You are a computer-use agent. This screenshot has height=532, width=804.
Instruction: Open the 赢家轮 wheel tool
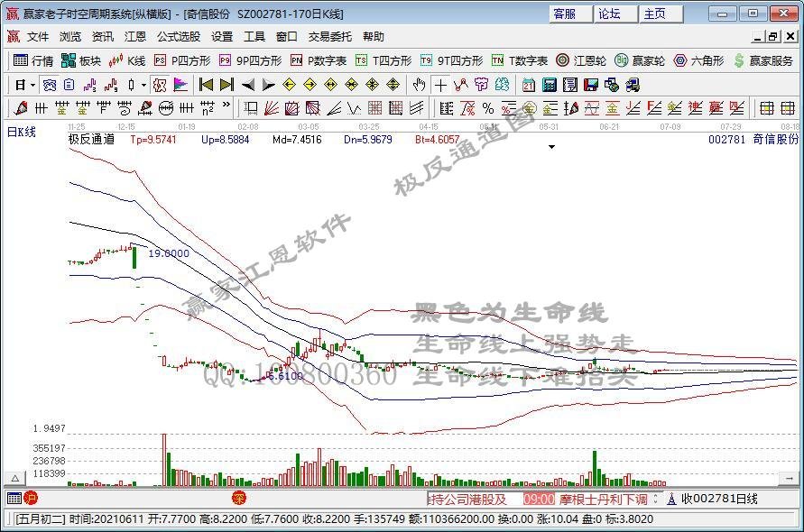pyautogui.click(x=640, y=61)
